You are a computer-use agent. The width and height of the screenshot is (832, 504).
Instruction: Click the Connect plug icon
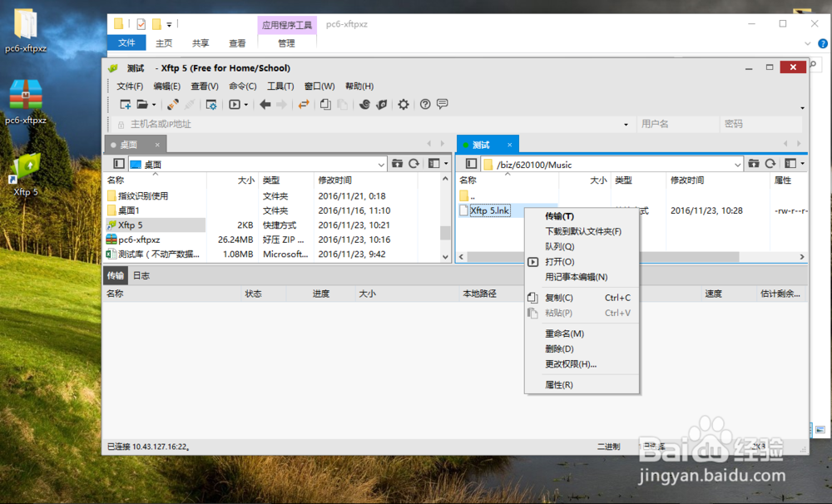[x=173, y=105]
